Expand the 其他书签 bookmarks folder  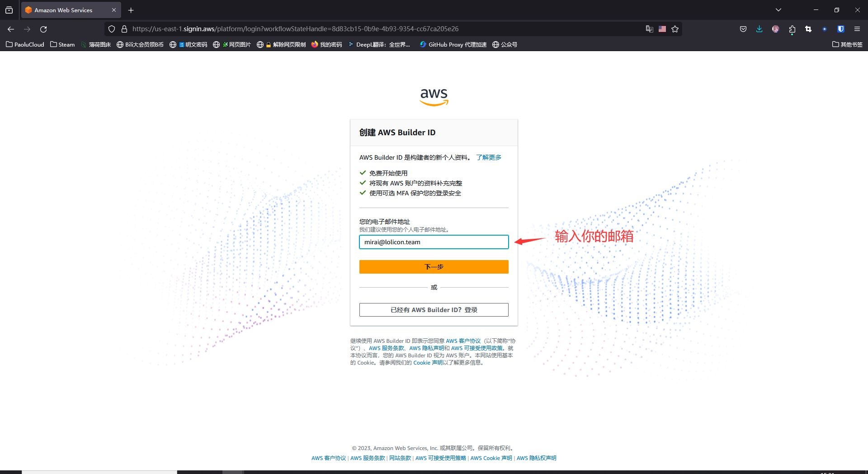click(848, 44)
